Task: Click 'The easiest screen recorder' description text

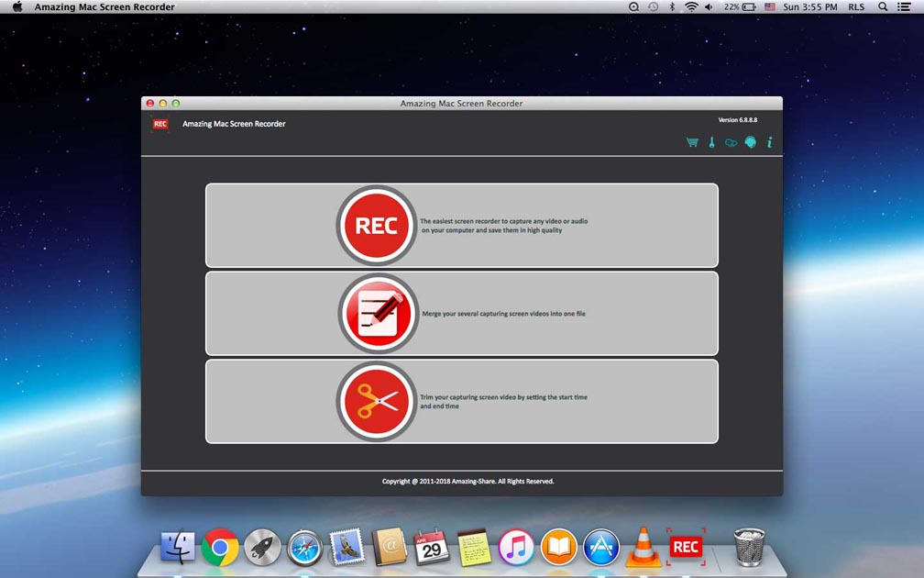Action: pos(504,226)
